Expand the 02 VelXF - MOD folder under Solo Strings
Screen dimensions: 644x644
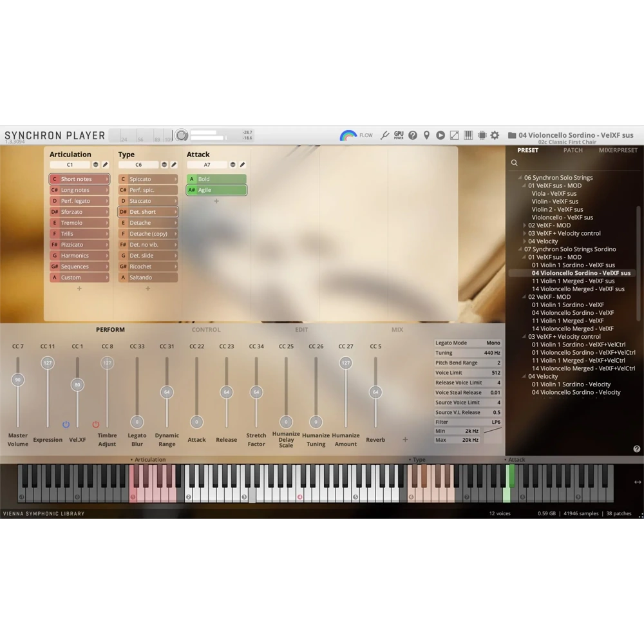524,225
